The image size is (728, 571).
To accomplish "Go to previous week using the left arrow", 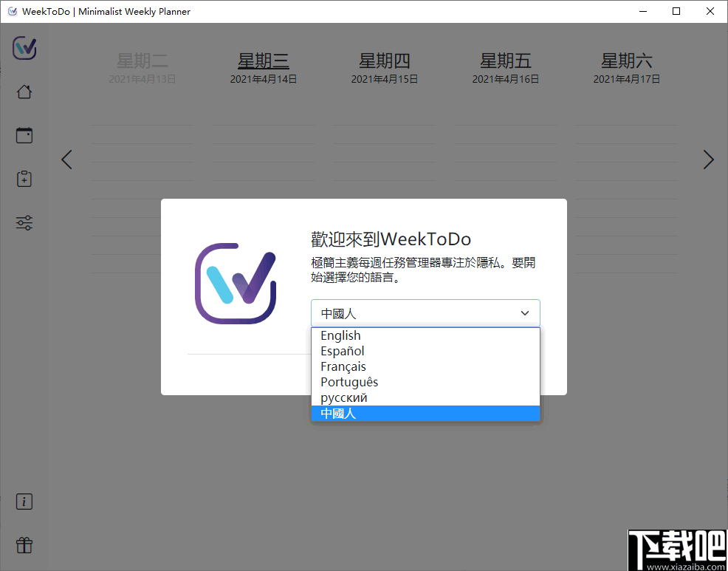I will [66, 160].
